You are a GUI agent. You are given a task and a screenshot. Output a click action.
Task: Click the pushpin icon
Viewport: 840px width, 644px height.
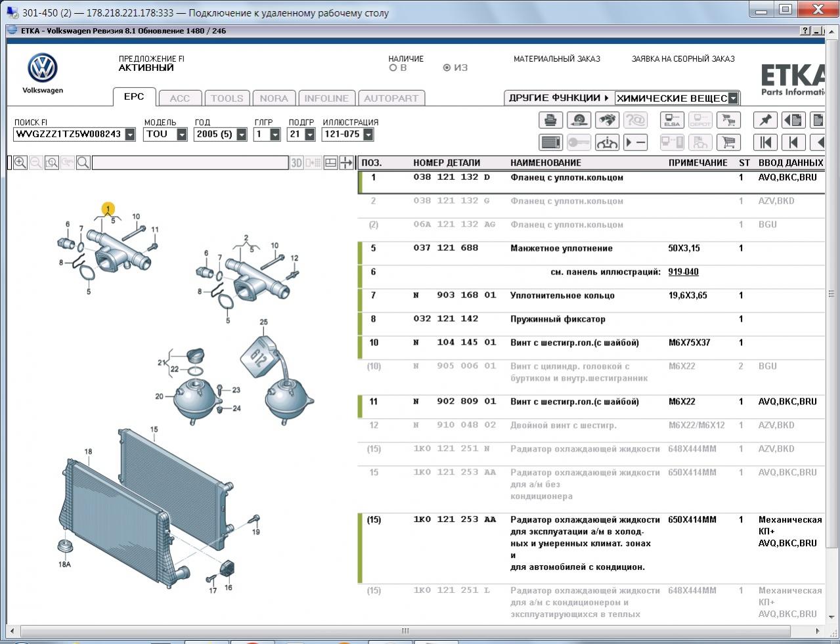click(765, 120)
